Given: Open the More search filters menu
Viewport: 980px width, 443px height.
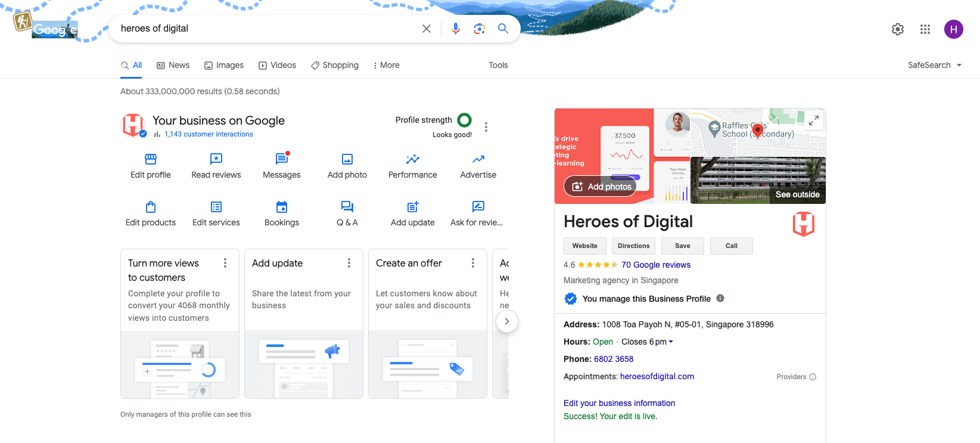Looking at the screenshot, I should (x=386, y=65).
